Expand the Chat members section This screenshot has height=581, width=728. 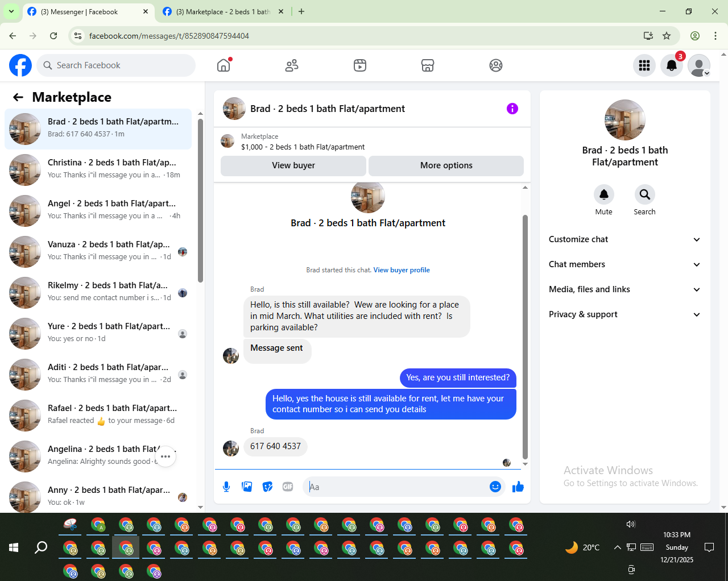point(625,264)
